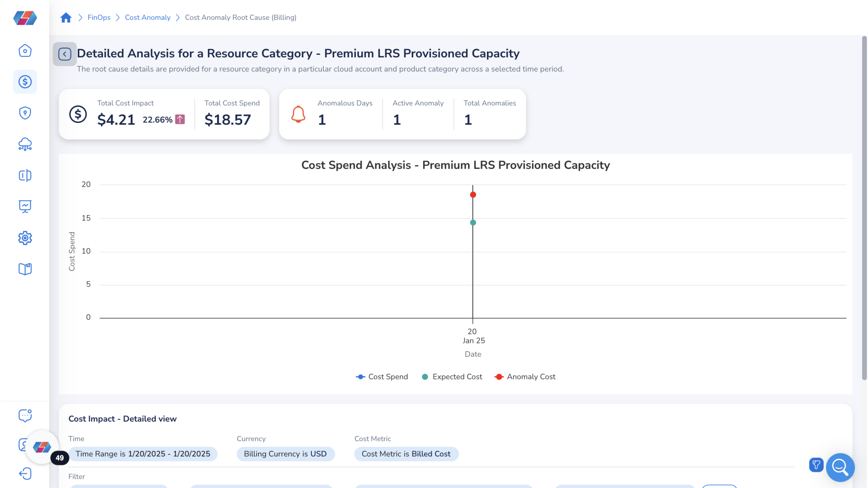Image resolution: width=868 pixels, height=488 pixels.
Task: Open the security shield section in sidebar
Action: tap(25, 113)
